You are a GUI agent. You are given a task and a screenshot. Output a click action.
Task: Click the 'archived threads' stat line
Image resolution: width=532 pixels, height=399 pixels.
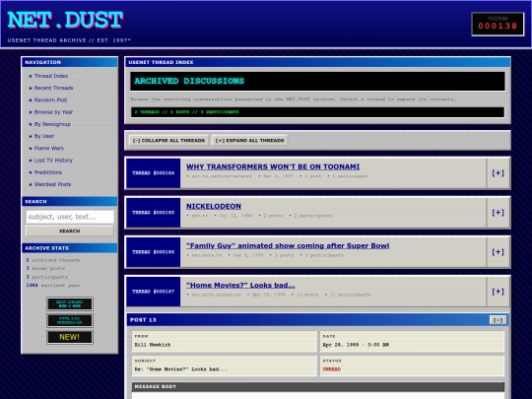click(53, 260)
